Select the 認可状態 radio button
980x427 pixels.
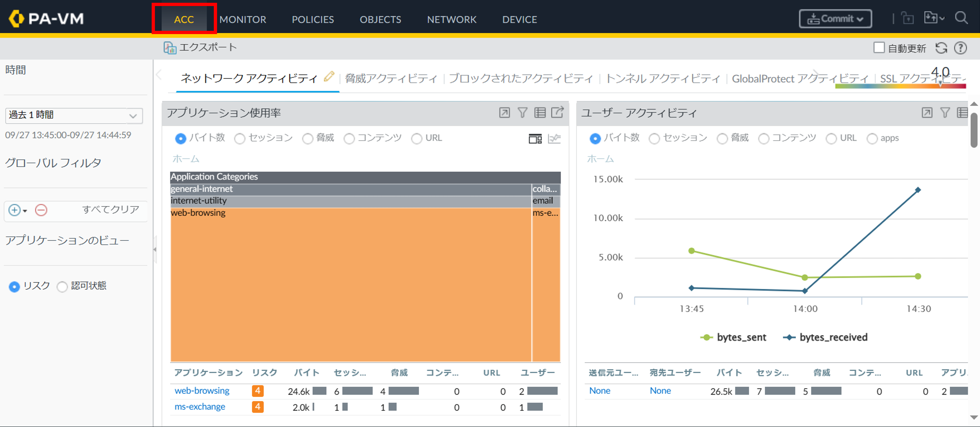click(62, 286)
